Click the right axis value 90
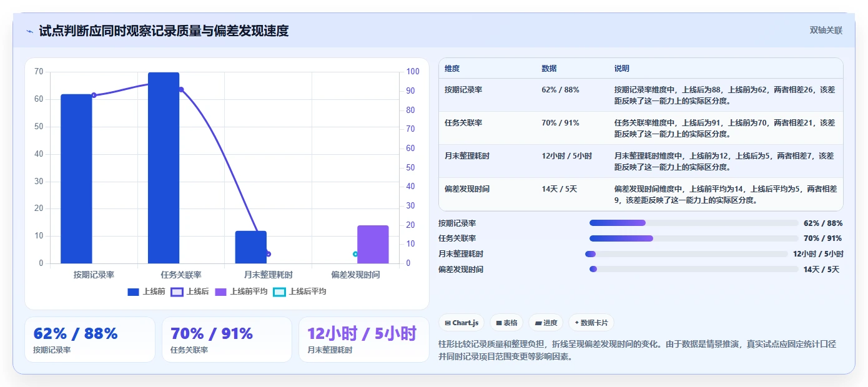Screen dimensions: 868x387 point(411,91)
